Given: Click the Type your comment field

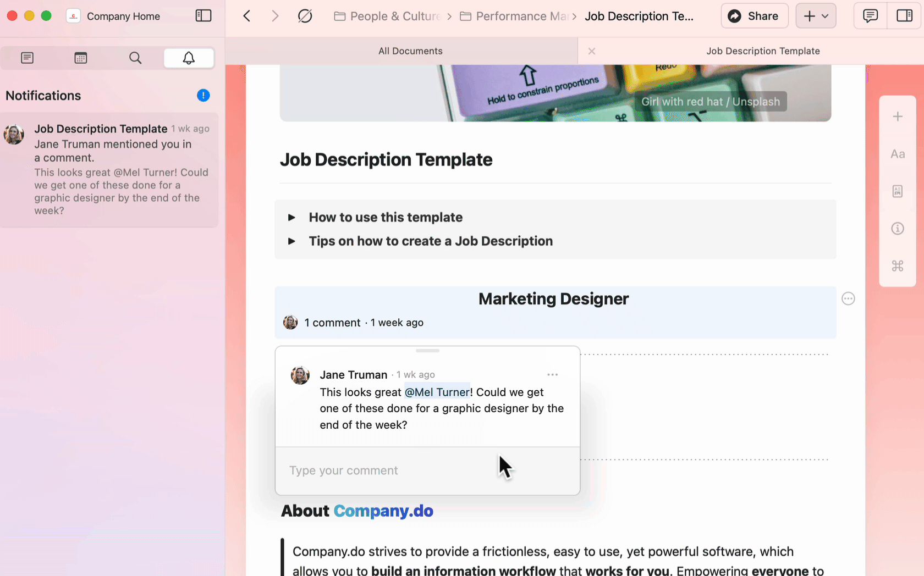Looking at the screenshot, I should pyautogui.click(x=385, y=470).
